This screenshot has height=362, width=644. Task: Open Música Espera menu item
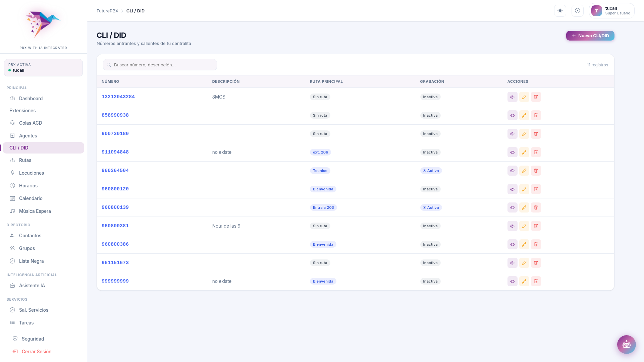coord(35,211)
